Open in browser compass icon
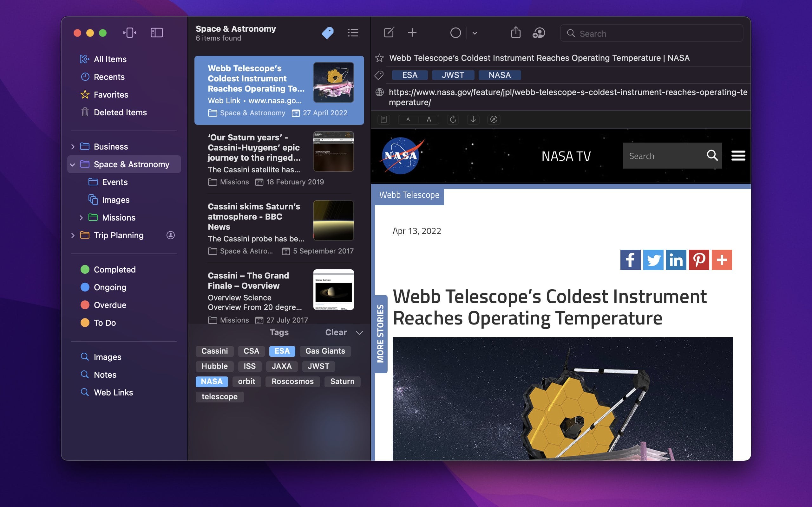 tap(494, 119)
